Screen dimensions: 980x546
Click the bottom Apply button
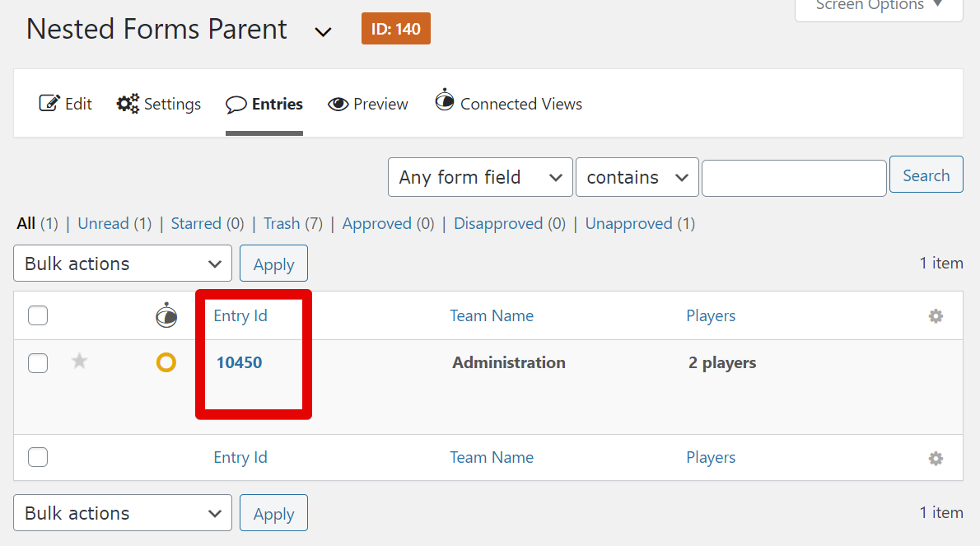tap(273, 513)
